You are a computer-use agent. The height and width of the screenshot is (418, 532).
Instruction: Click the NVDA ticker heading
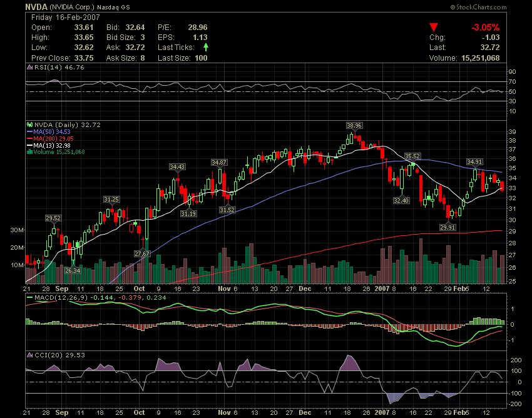[x=36, y=7]
